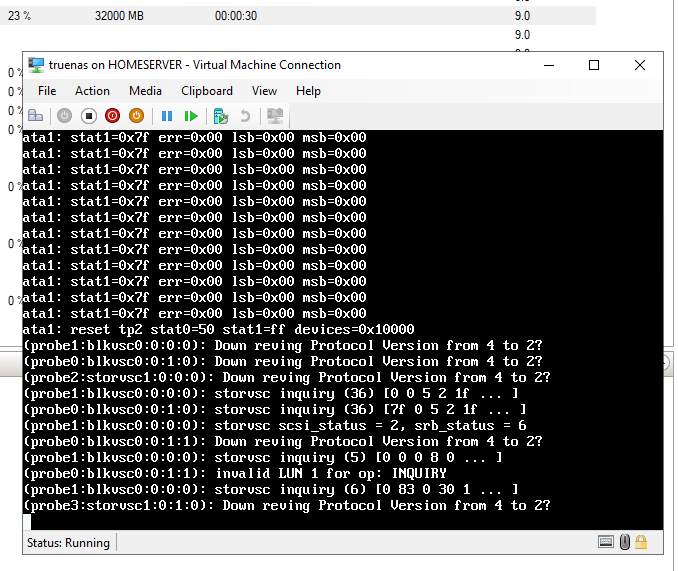The height and width of the screenshot is (571, 678).
Task: Open the Action menu
Action: click(x=92, y=91)
